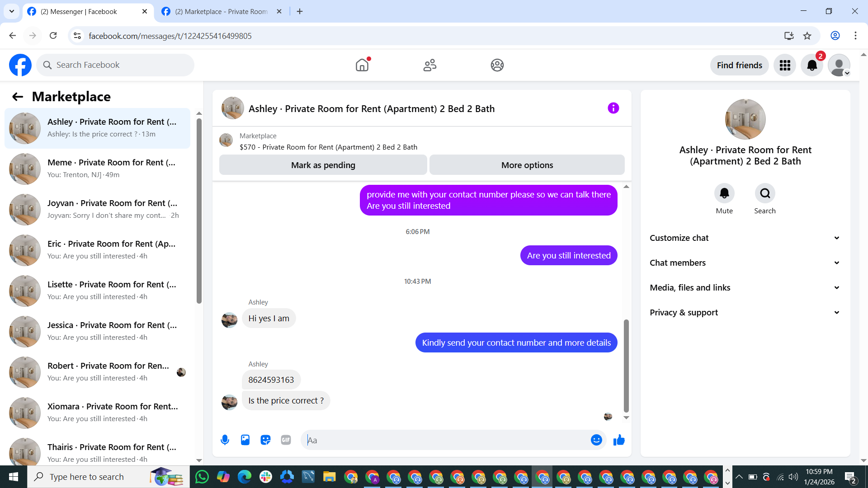Expand the Chat members section
Screen dimensions: 868x488
[x=745, y=263]
